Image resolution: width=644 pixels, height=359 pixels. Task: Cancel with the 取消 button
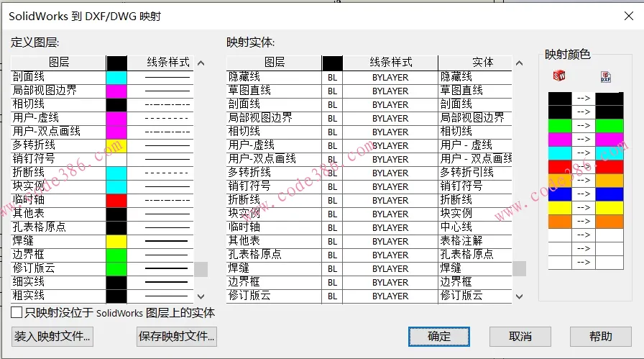click(520, 337)
